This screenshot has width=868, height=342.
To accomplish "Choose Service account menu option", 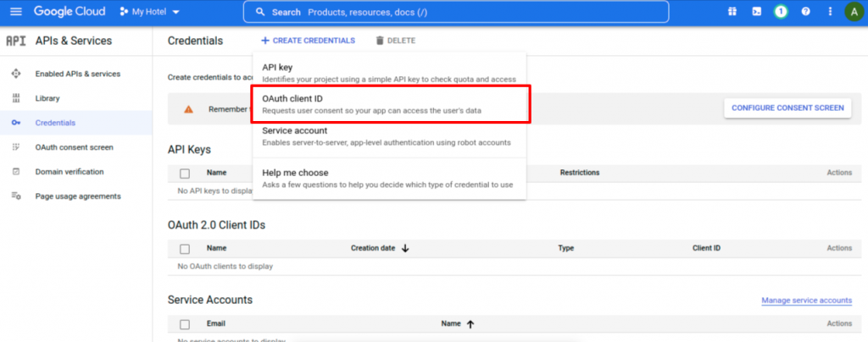I will click(x=389, y=136).
